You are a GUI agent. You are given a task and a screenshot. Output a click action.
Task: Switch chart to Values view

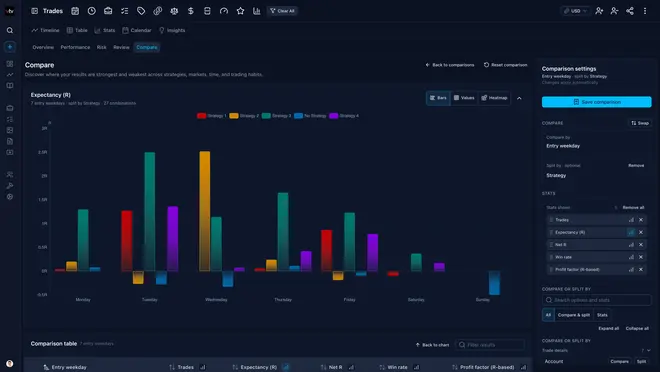(x=464, y=98)
